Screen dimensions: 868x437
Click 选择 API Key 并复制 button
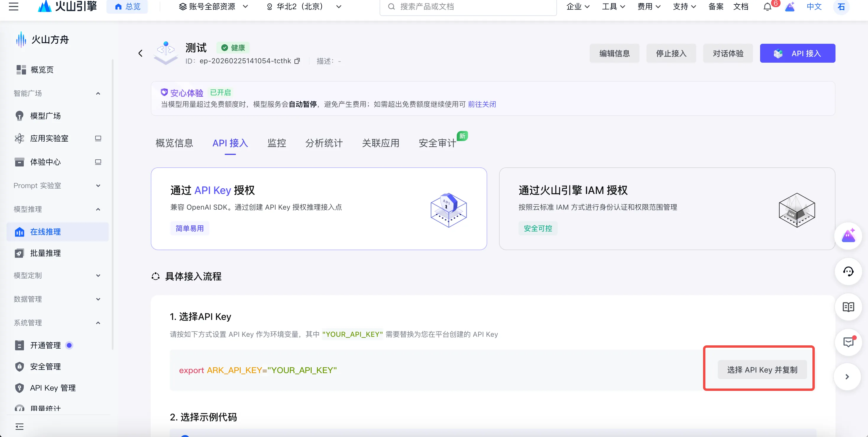(x=762, y=370)
